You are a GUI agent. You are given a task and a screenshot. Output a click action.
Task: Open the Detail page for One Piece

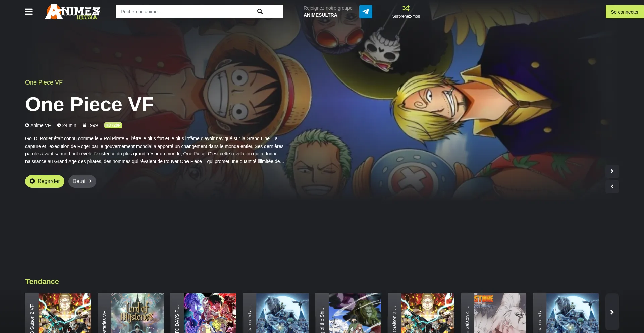(x=82, y=181)
